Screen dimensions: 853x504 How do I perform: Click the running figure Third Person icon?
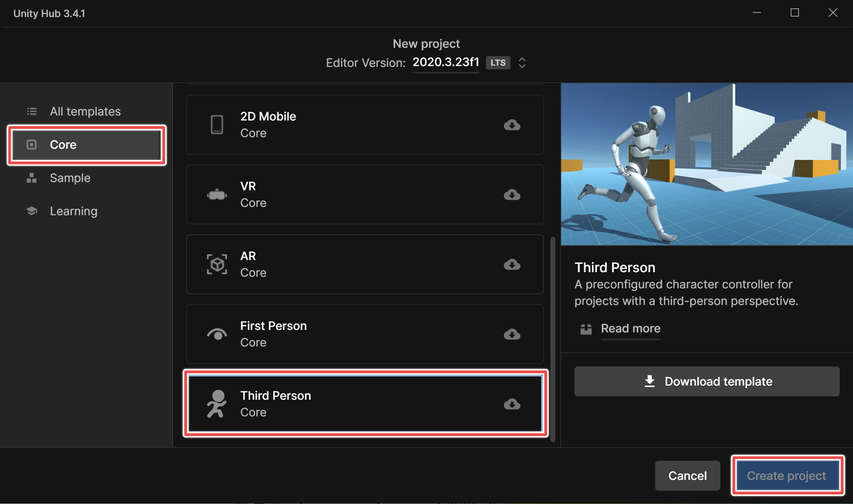pyautogui.click(x=217, y=404)
